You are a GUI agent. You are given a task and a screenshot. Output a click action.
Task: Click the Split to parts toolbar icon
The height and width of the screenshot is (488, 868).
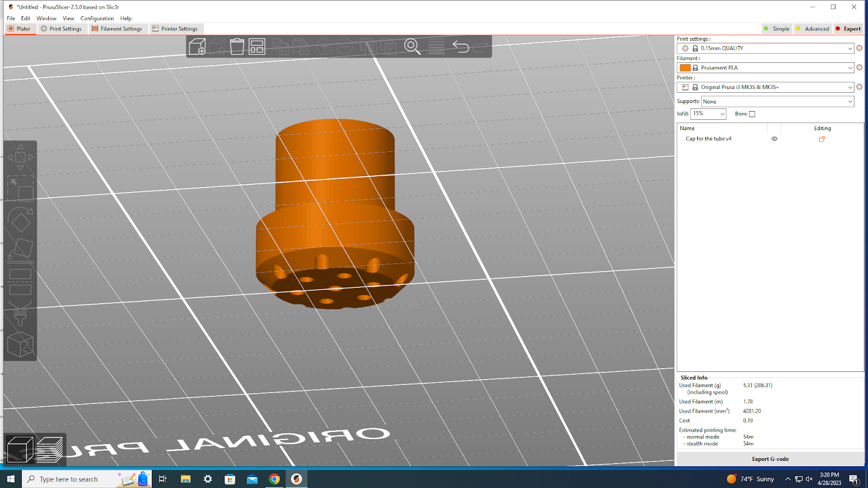coord(388,47)
